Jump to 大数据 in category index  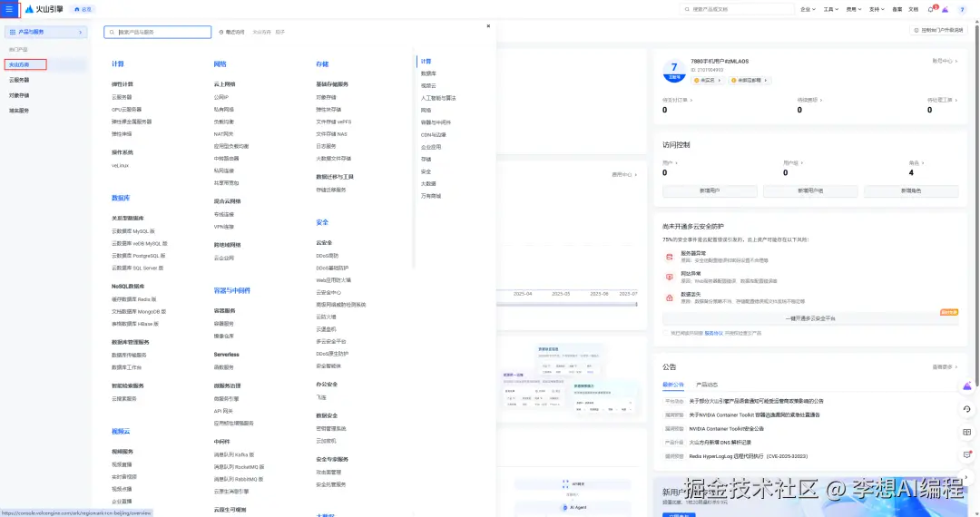click(428, 183)
